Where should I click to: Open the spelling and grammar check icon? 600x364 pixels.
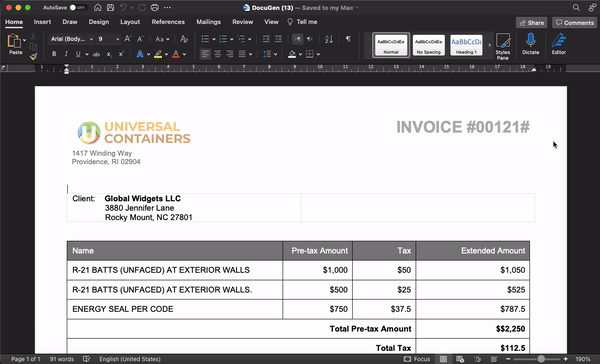click(87, 359)
